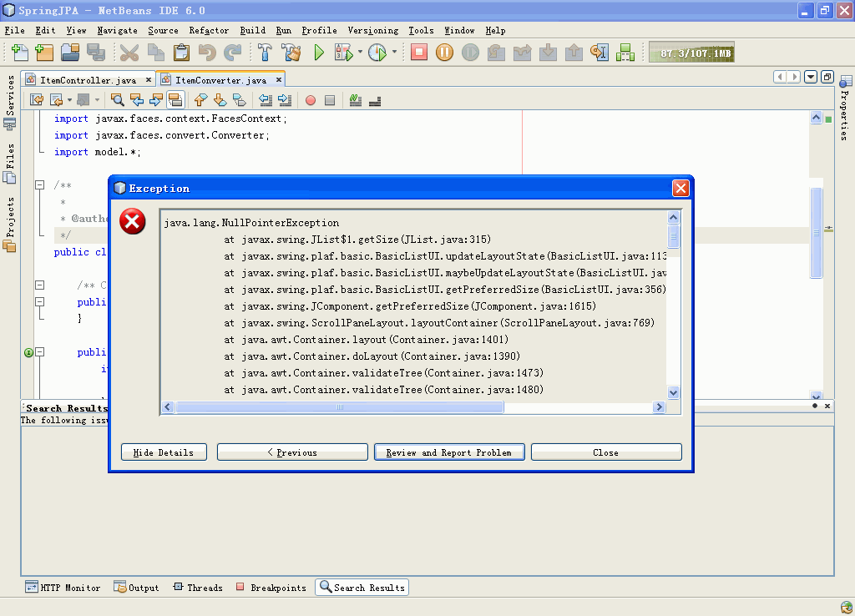Click the Next Bookmark down-arrow icon
This screenshot has height=616, width=855.
coord(220,100)
